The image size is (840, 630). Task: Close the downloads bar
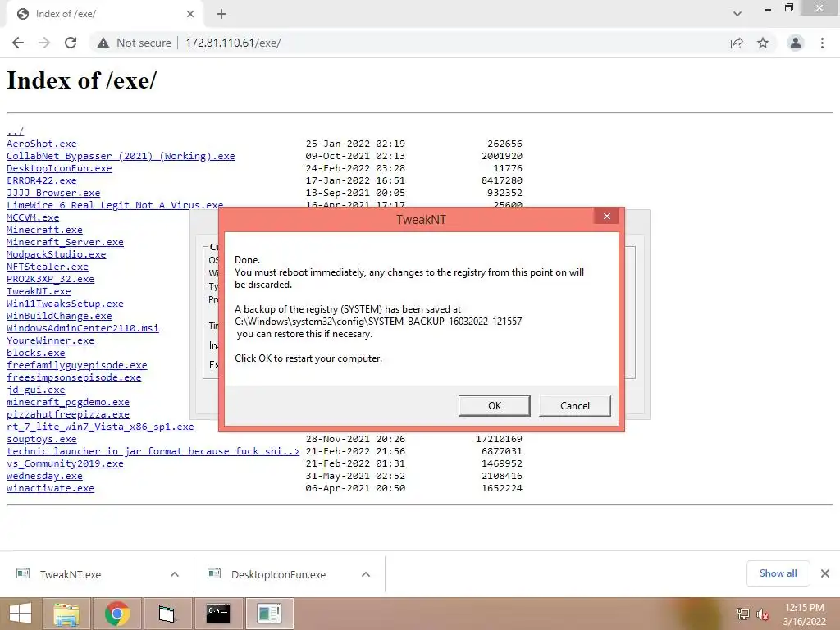pyautogui.click(x=825, y=573)
